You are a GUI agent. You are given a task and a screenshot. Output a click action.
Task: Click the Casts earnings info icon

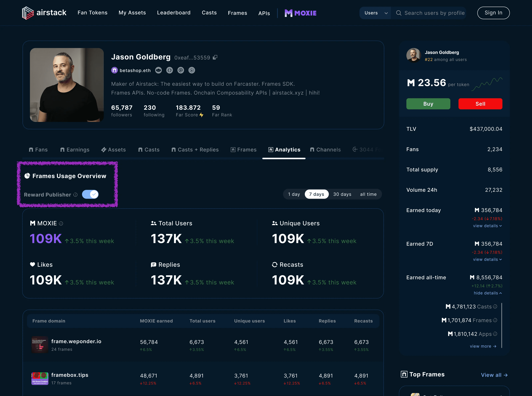click(x=495, y=306)
